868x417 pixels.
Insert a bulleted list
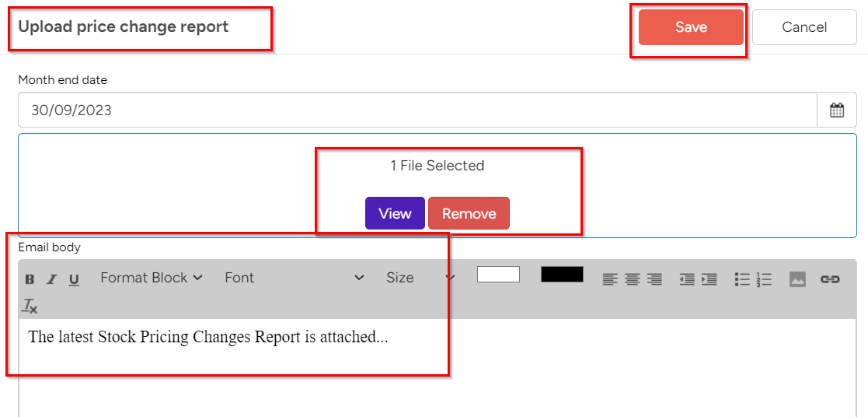pyautogui.click(x=742, y=279)
